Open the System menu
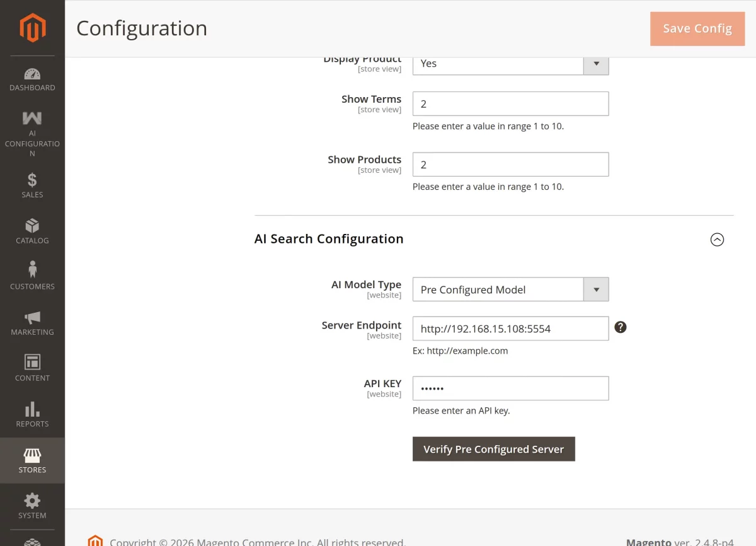756x546 pixels. [x=32, y=506]
